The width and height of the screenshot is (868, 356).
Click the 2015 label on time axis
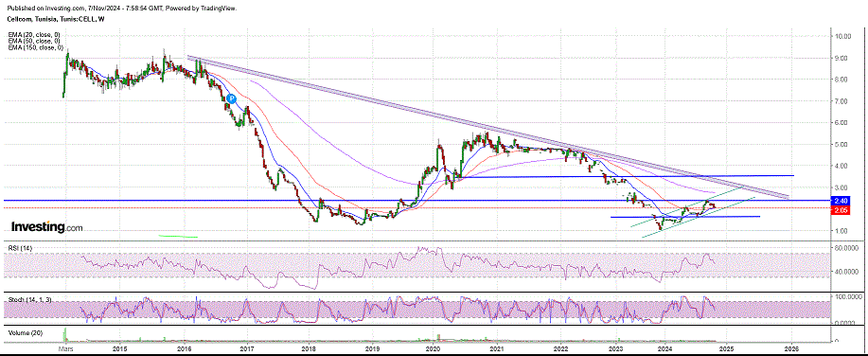(x=119, y=348)
